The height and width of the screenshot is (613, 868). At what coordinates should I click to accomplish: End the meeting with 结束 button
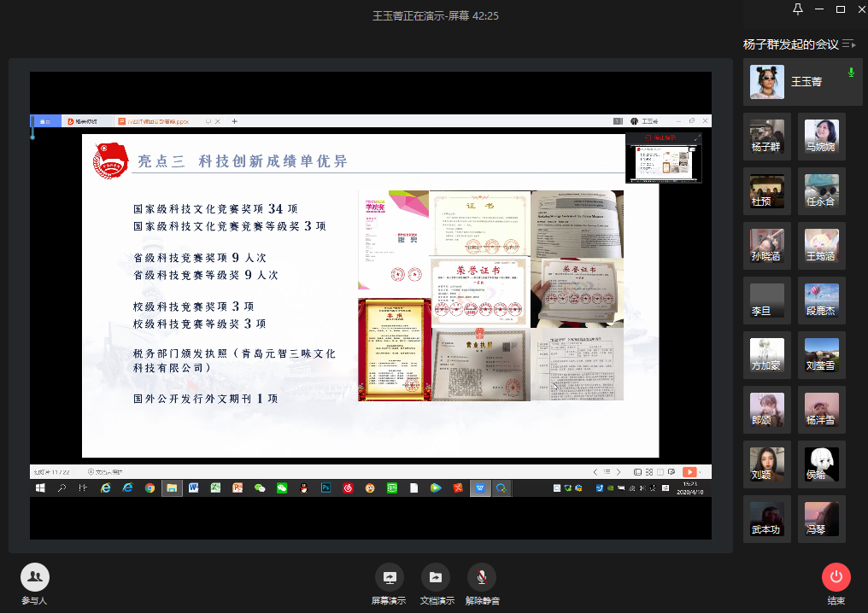point(836,578)
